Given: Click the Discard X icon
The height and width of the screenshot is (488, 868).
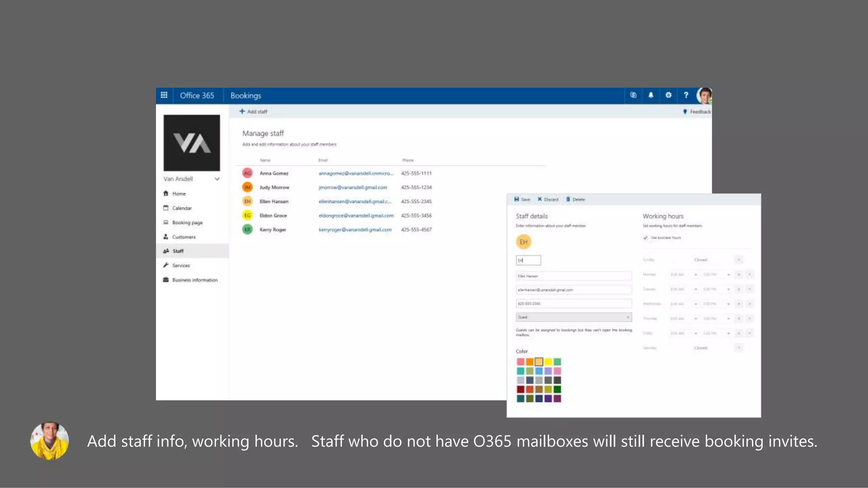Looking at the screenshot, I should coord(540,199).
